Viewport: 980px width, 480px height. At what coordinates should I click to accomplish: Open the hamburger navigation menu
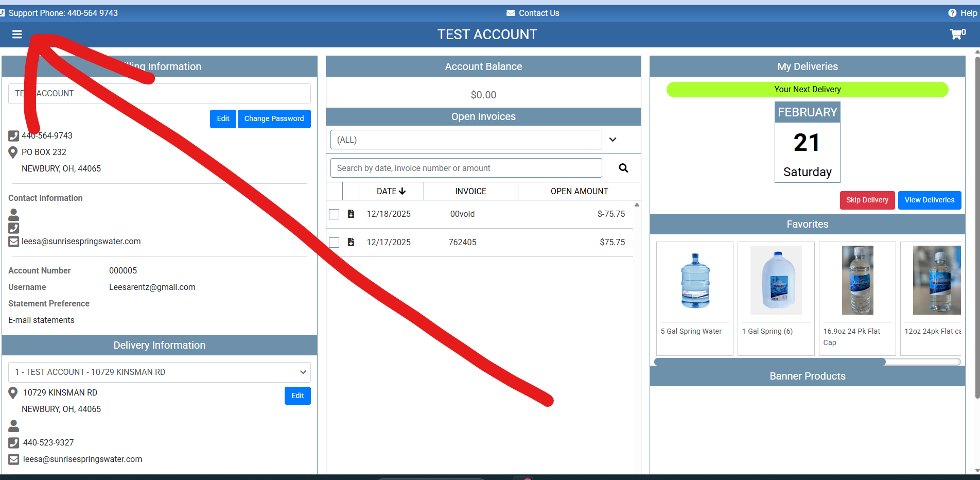pos(17,35)
